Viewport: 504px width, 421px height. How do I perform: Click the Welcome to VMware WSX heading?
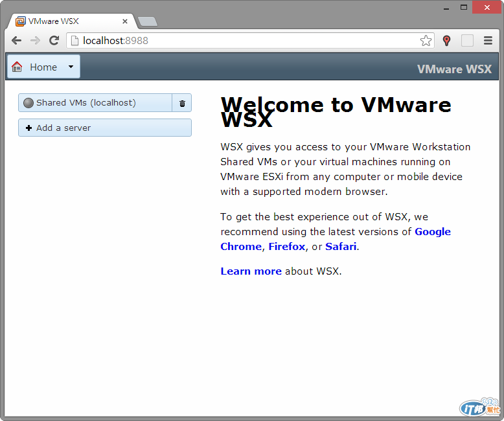tap(336, 112)
